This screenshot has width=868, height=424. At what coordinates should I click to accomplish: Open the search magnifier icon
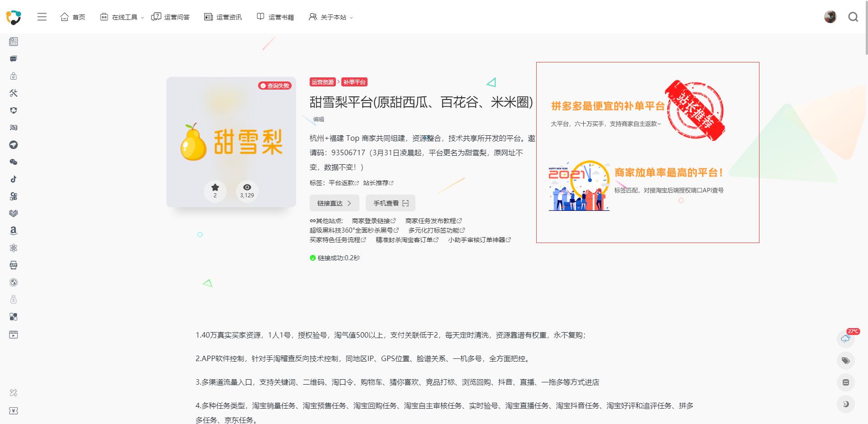click(853, 17)
